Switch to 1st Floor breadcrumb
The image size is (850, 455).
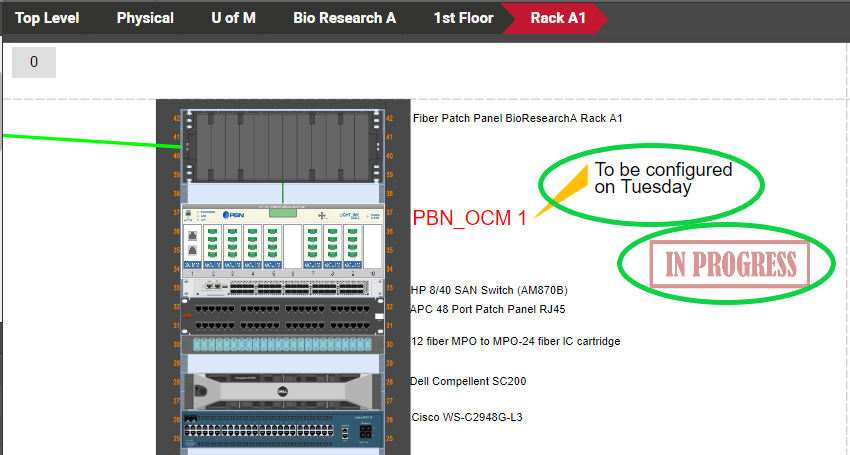463,18
